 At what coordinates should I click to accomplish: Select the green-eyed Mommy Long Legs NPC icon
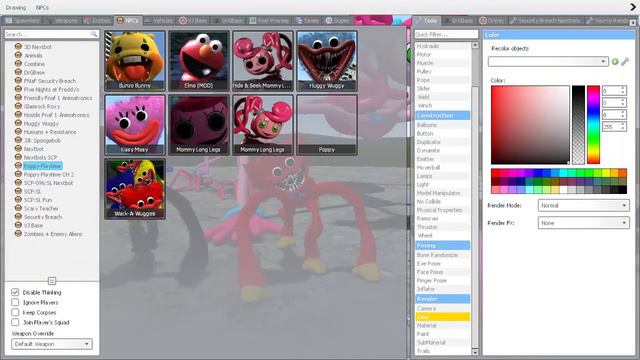click(263, 125)
